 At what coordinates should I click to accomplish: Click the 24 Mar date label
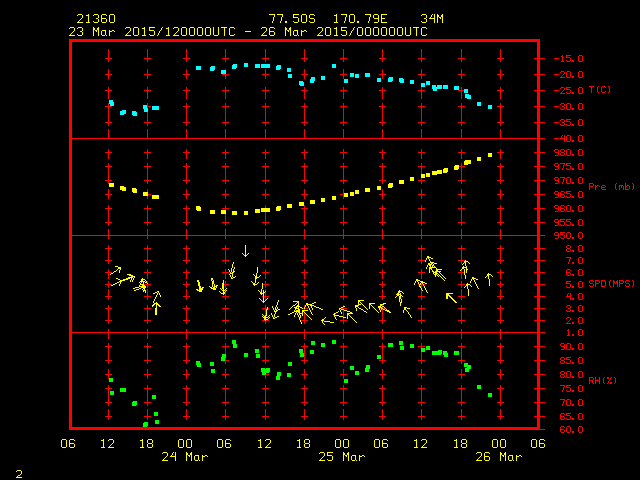click(185, 456)
